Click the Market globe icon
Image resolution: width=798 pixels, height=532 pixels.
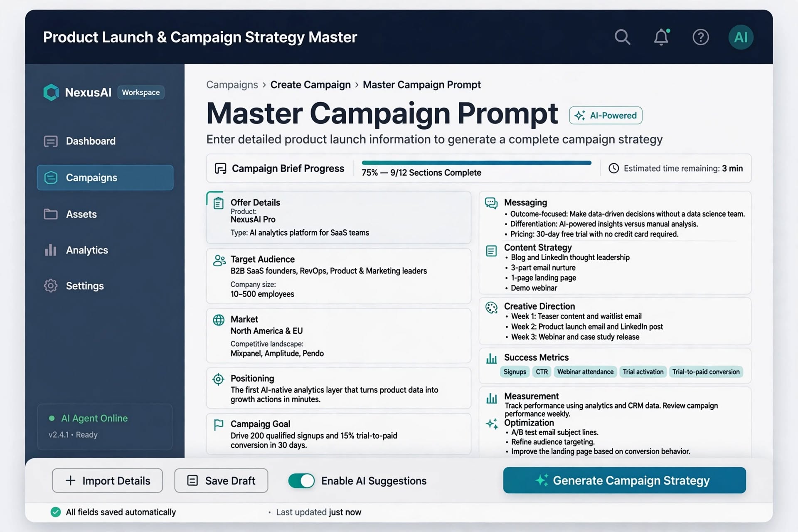pos(219,320)
